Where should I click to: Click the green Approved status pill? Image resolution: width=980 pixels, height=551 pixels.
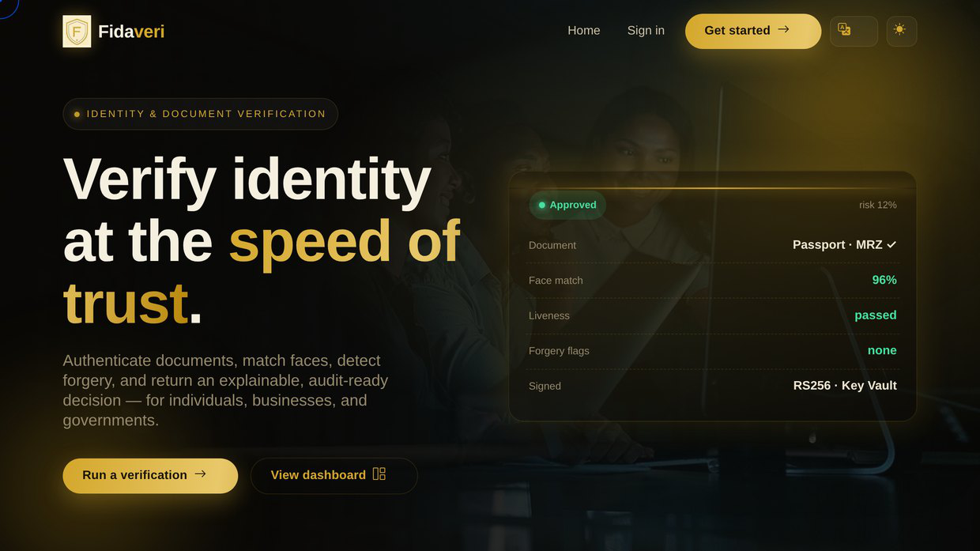click(x=567, y=205)
